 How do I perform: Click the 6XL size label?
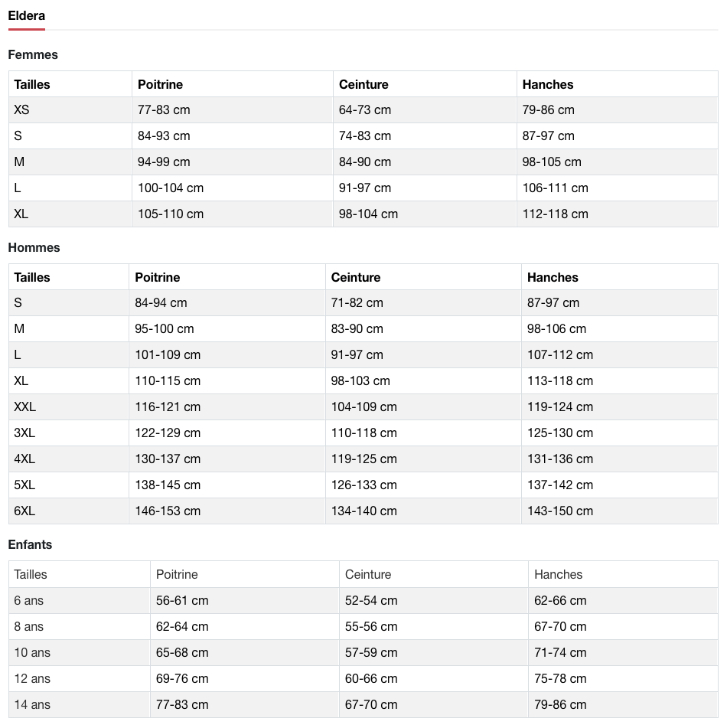tap(24, 511)
